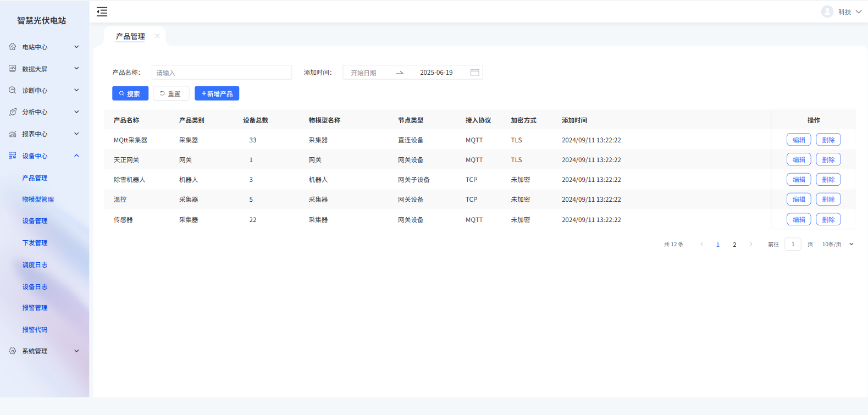Viewport: 868px width, 415px height.
Task: Close the 产品管理 tab
Action: point(157,36)
